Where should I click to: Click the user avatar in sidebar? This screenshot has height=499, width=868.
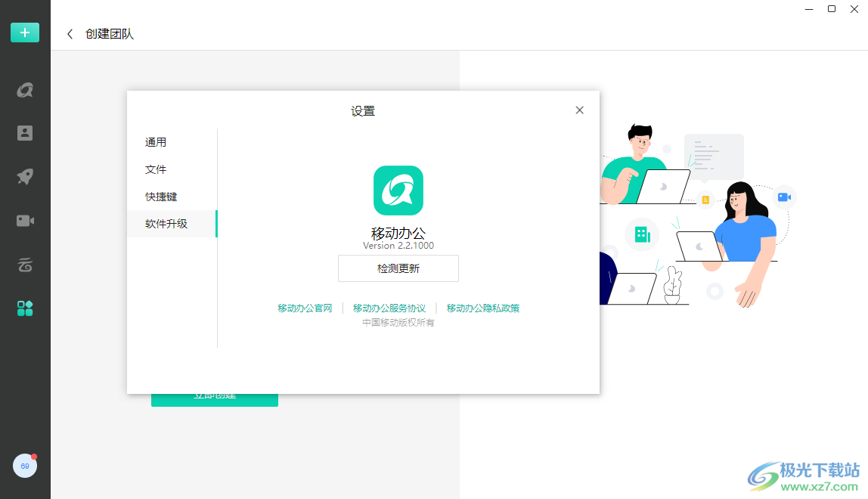pyautogui.click(x=25, y=466)
